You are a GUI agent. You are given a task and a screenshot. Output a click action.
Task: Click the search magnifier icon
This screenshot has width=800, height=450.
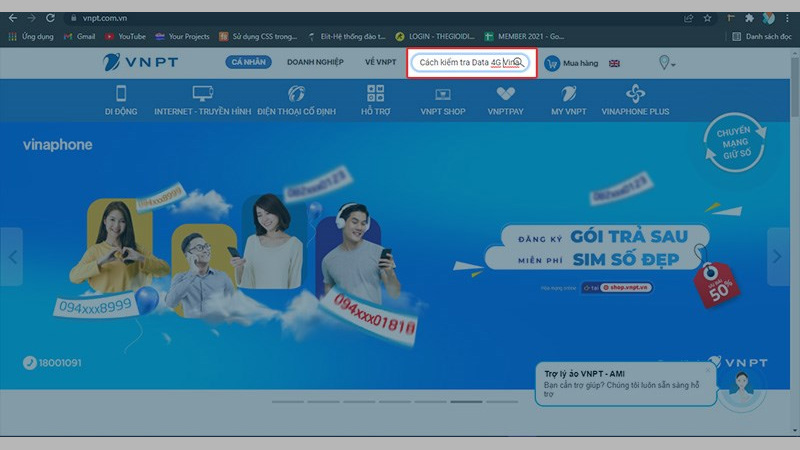click(518, 62)
